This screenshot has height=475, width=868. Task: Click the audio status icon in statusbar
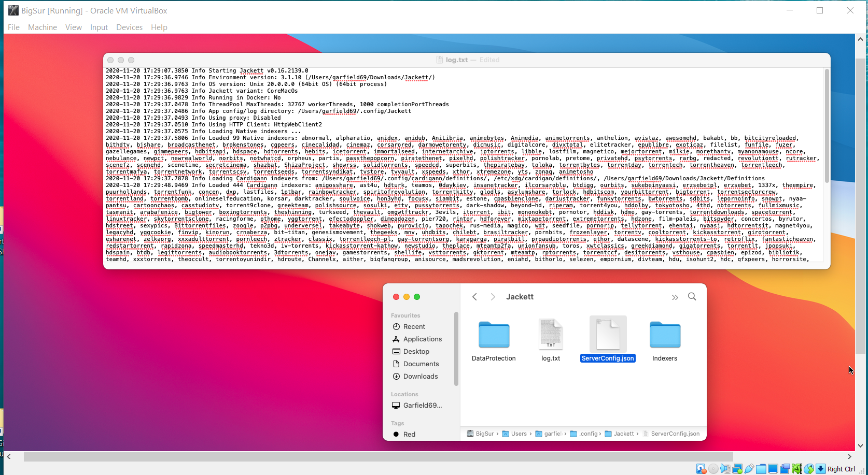tap(725, 468)
